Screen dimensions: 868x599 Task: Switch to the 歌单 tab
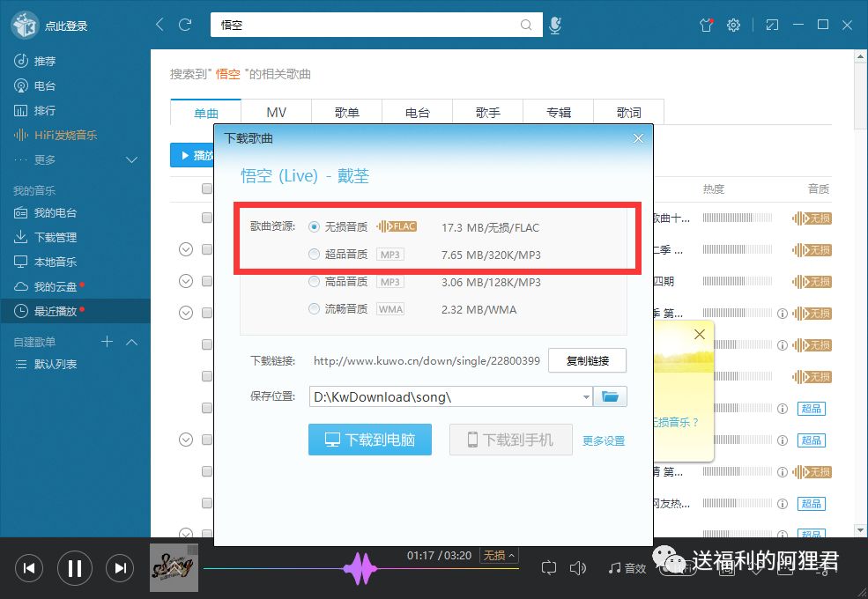point(347,113)
